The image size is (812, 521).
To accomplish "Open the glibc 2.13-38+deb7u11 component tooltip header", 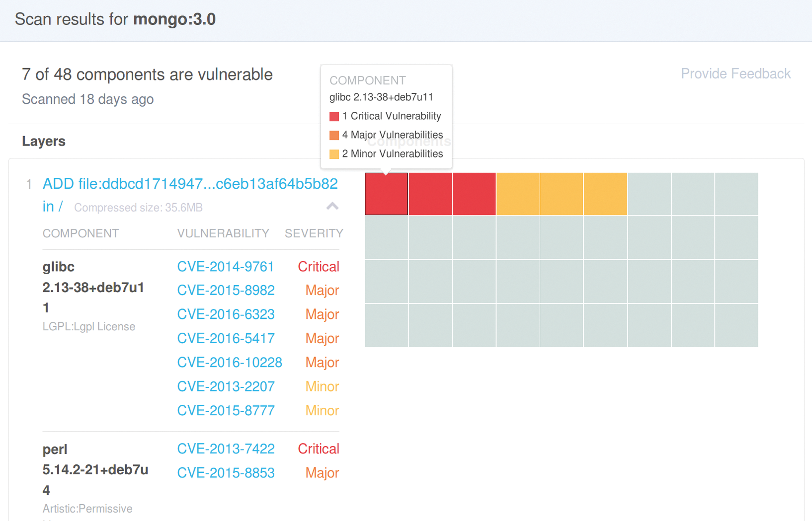I will tap(381, 97).
